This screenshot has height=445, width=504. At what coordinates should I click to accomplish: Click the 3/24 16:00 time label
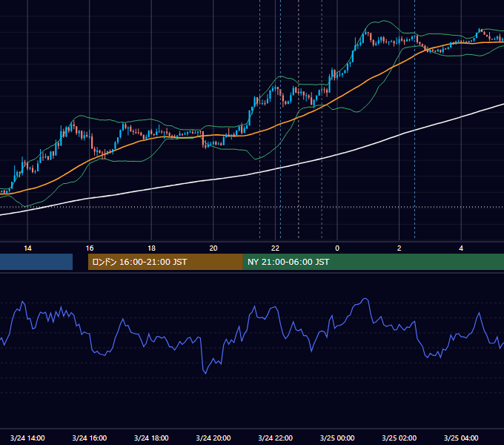(x=90, y=438)
